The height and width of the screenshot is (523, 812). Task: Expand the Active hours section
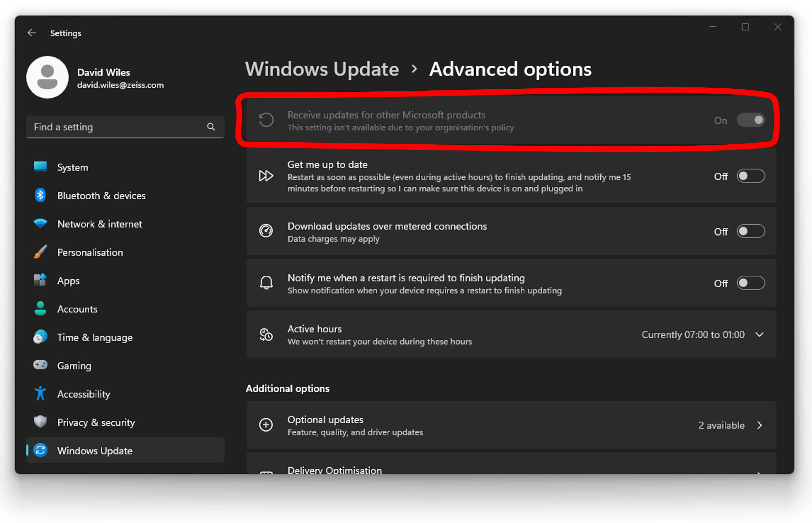coord(760,334)
